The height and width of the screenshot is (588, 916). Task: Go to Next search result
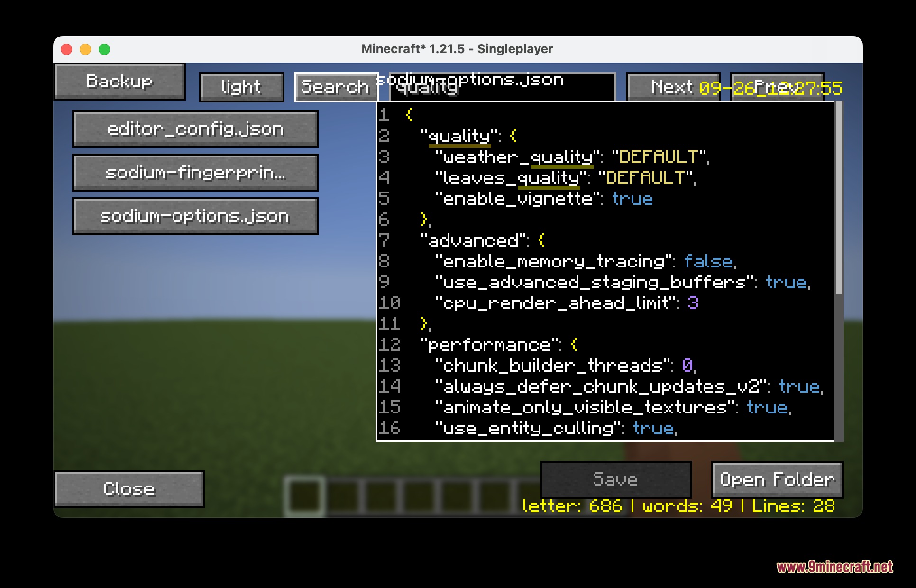673,87
